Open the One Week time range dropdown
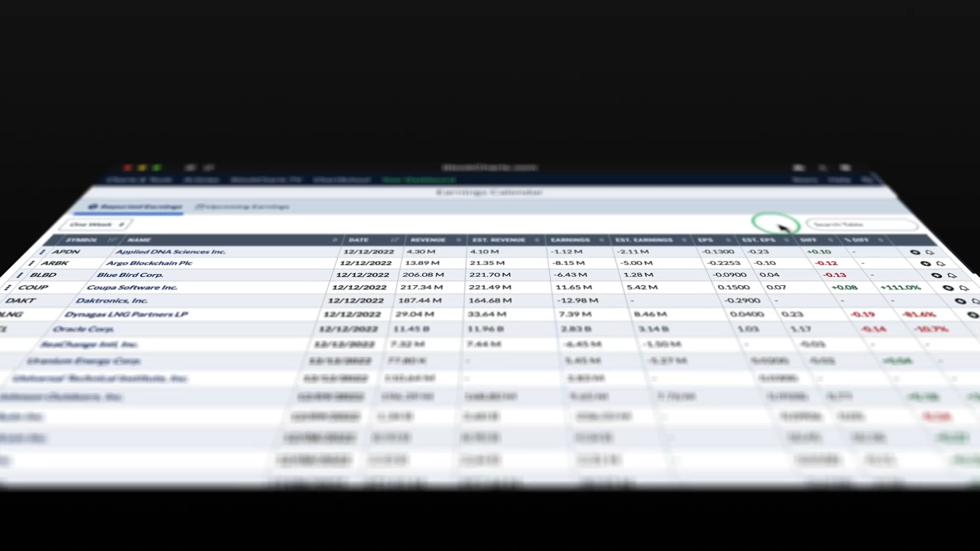Image resolution: width=980 pixels, height=551 pixels. tap(96, 224)
